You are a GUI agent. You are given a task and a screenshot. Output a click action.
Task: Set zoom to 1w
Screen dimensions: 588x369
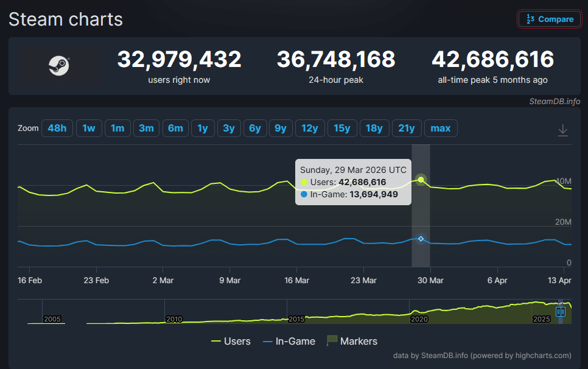point(89,128)
